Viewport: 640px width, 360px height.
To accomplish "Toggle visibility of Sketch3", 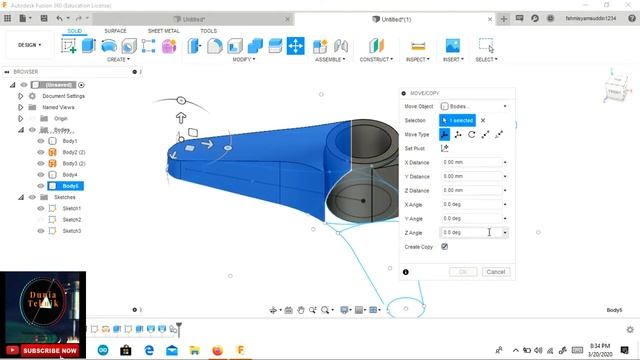I will (x=40, y=231).
